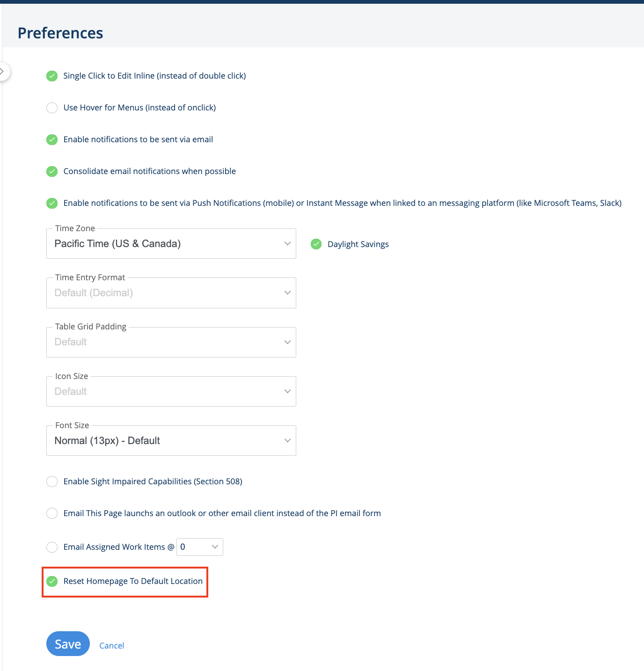Viewport: 644px width, 671px height.
Task: Disable Daylight Savings checkbox
Action: (x=316, y=244)
